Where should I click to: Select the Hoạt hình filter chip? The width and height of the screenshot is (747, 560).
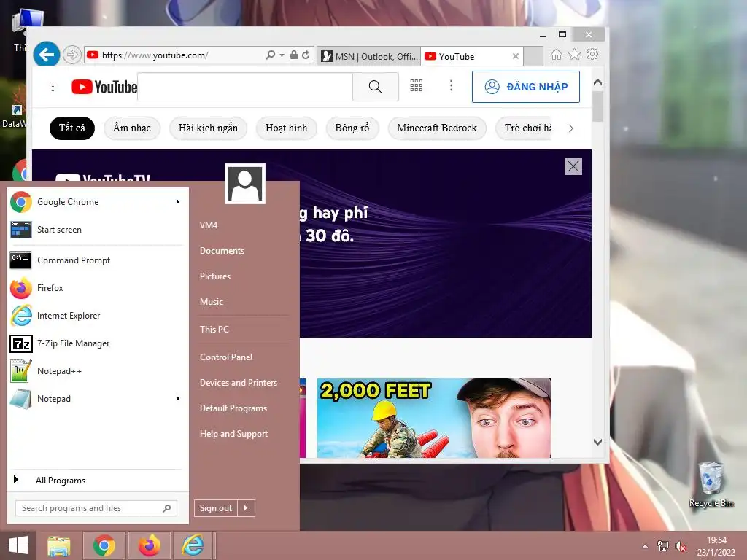point(286,128)
